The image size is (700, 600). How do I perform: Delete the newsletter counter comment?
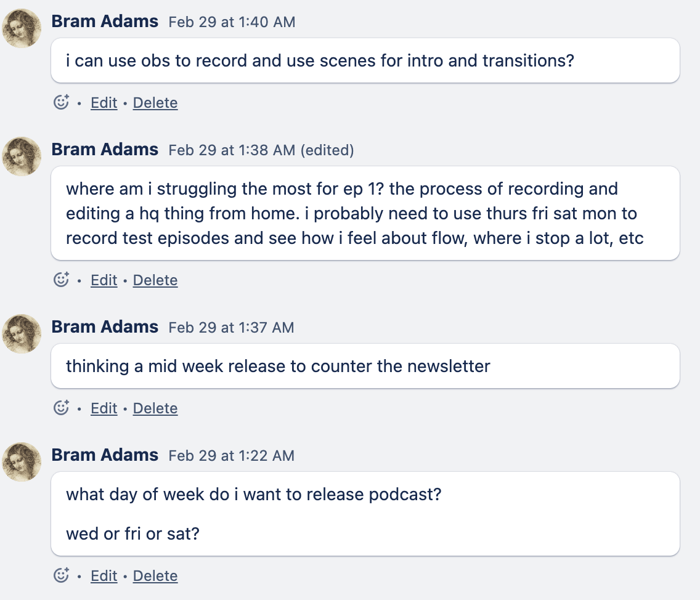(155, 408)
